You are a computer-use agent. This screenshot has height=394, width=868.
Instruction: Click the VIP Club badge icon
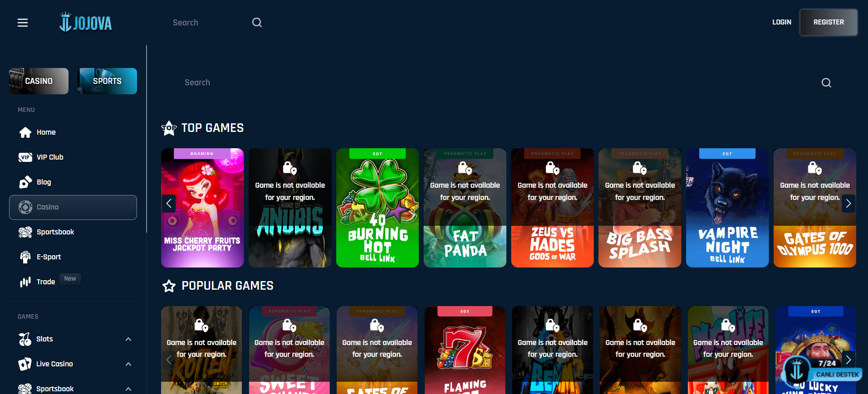[x=25, y=157]
